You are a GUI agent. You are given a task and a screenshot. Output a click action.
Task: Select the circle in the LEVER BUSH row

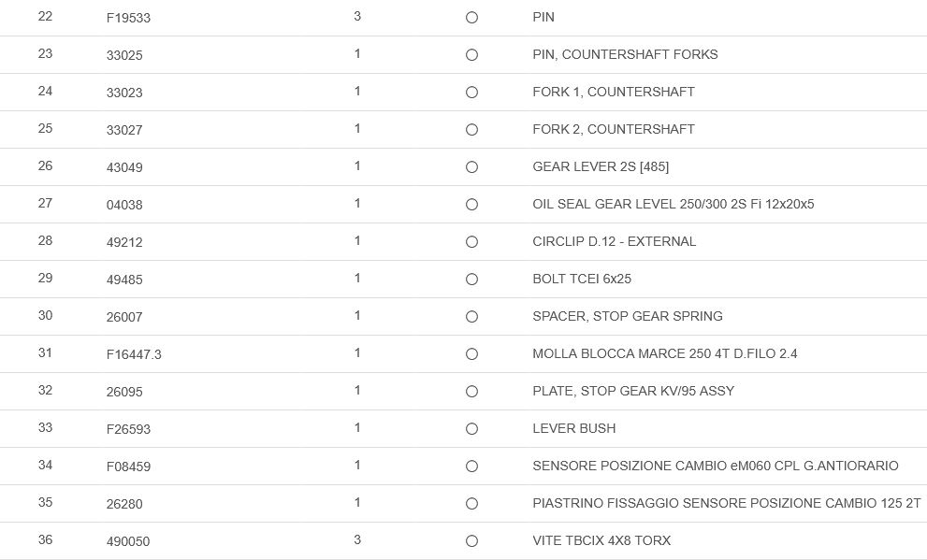pos(471,429)
